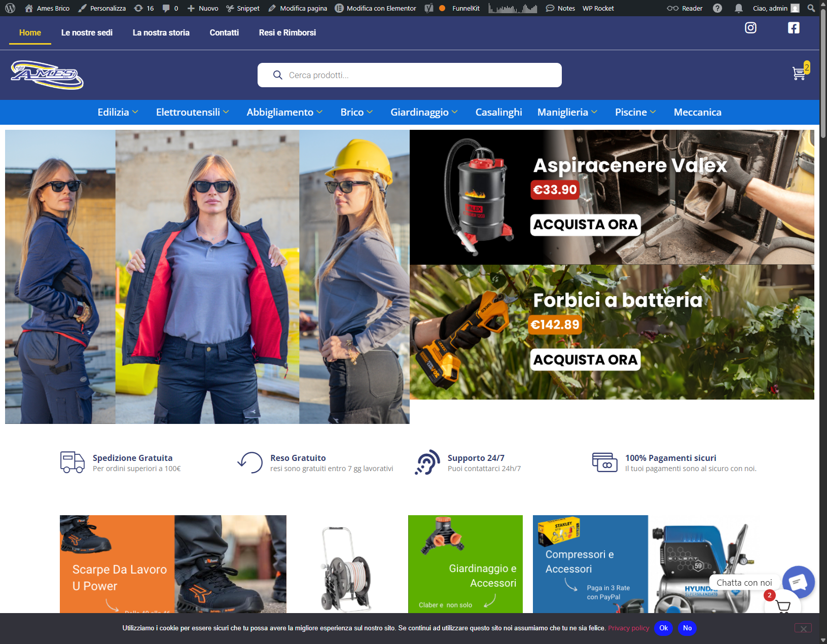Open the Privacy policy link

coord(628,628)
